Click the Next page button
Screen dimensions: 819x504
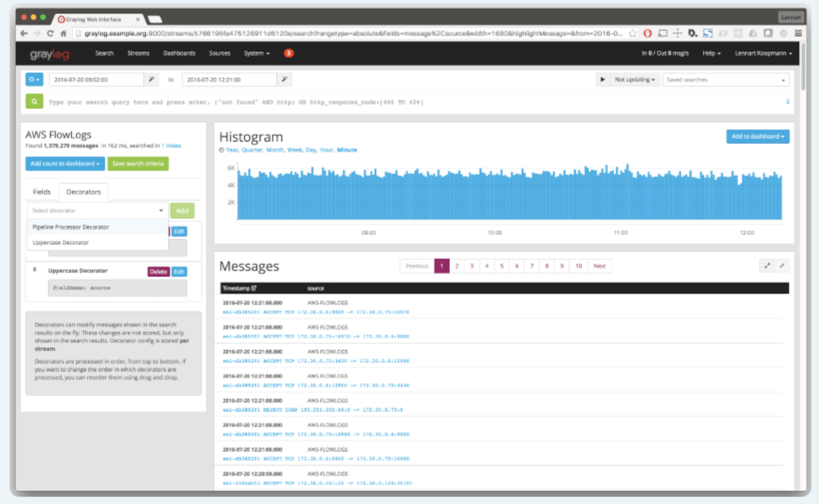(x=599, y=266)
